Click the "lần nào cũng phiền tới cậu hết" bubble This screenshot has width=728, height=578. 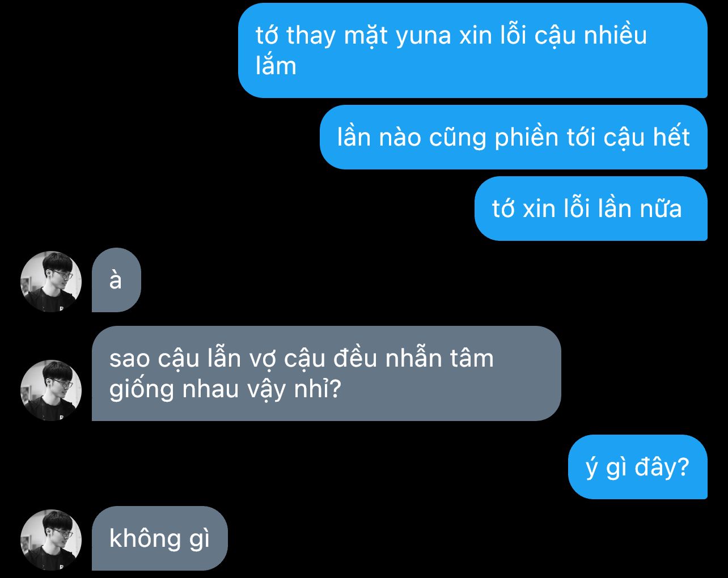click(x=514, y=137)
